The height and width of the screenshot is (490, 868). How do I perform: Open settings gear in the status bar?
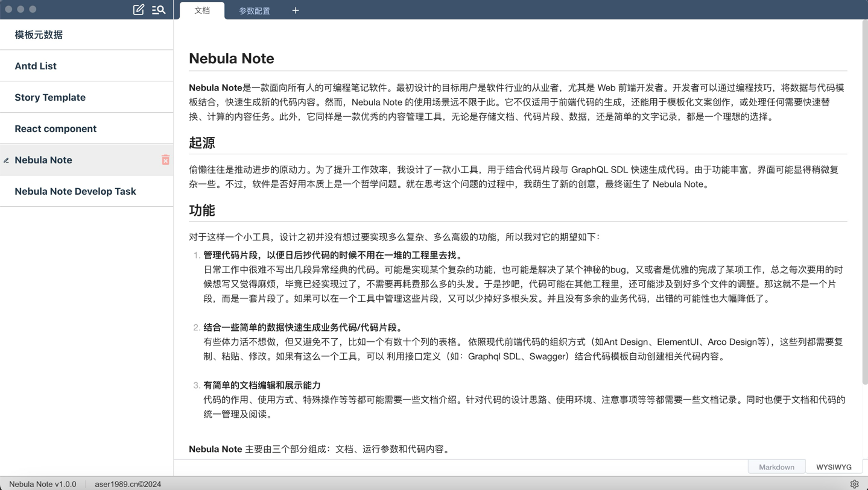click(854, 484)
